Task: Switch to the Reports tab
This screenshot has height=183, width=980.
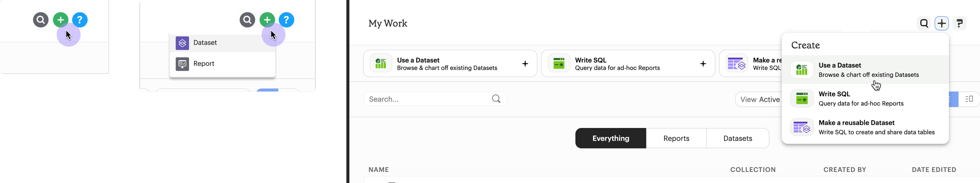Action: click(676, 138)
